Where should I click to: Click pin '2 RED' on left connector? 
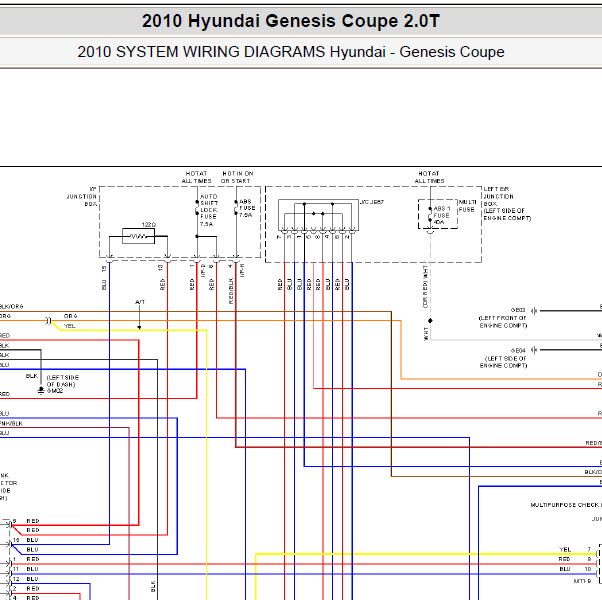tap(26, 588)
